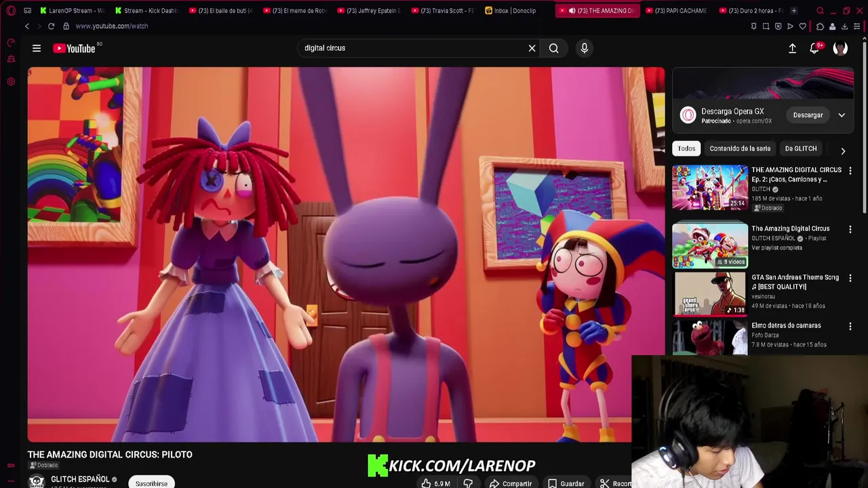Open options for The Amazing Digital Circus playlist
Viewport: 868px width, 488px height.
[850, 229]
